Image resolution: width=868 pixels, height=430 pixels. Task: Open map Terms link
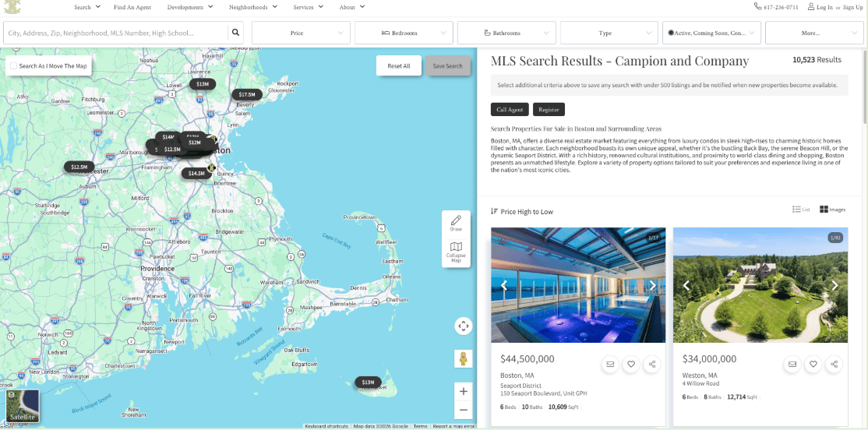pos(420,426)
